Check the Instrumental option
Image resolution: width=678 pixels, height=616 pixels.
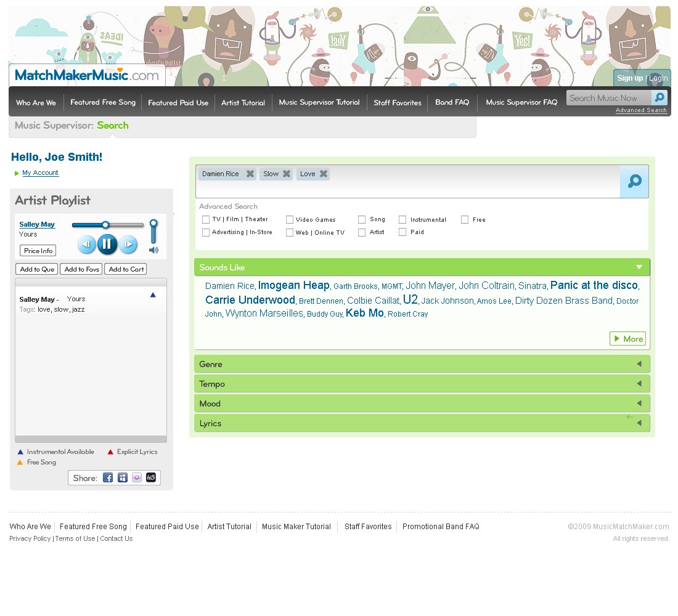tap(402, 219)
